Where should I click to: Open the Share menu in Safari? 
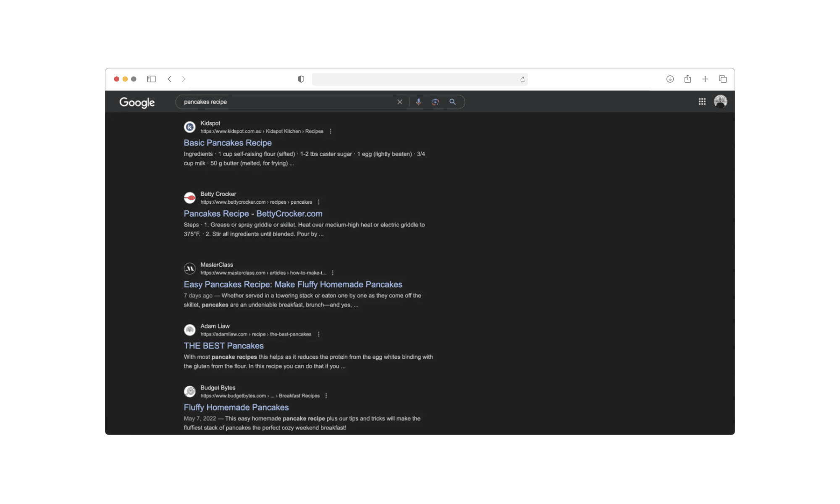point(688,79)
